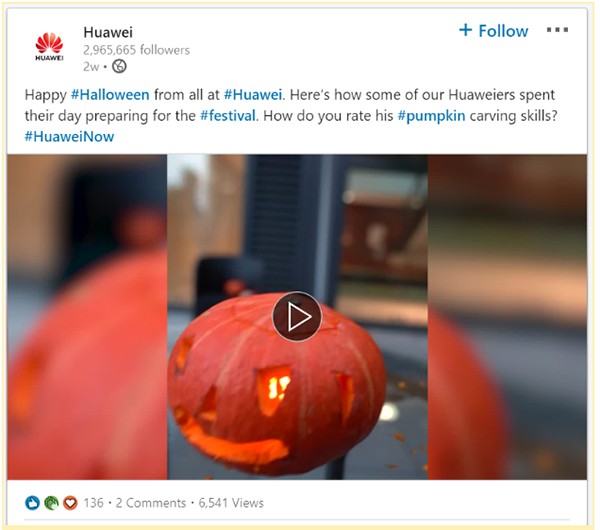Click the plus icon beside Follow
This screenshot has height=530, width=600.
(x=465, y=30)
